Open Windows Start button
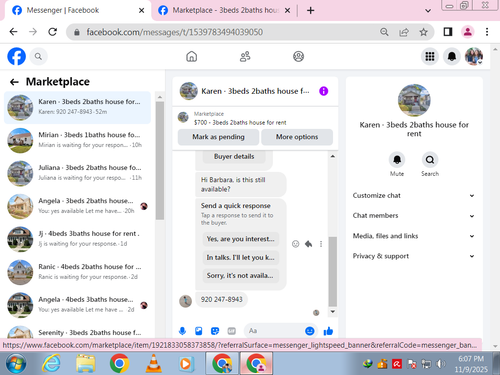 [16, 364]
